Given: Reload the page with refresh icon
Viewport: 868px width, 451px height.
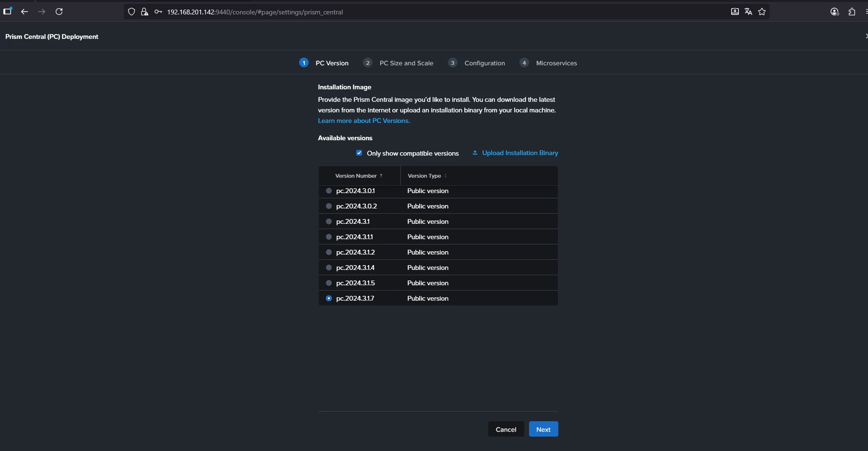Looking at the screenshot, I should pos(59,12).
